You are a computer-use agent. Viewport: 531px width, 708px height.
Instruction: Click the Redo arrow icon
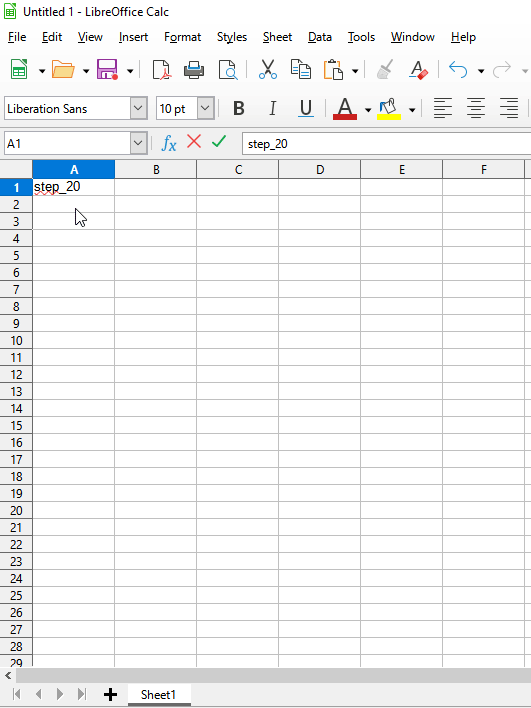[x=502, y=70]
